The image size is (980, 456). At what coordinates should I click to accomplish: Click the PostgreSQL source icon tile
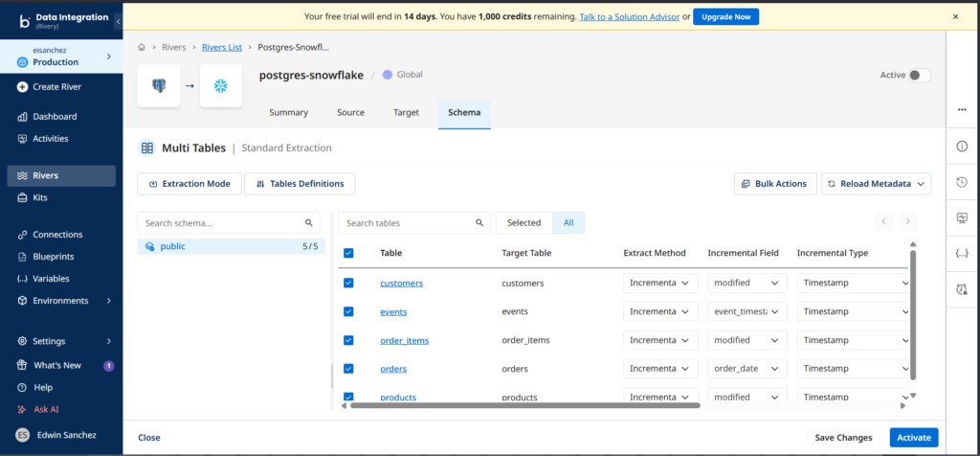point(159,85)
